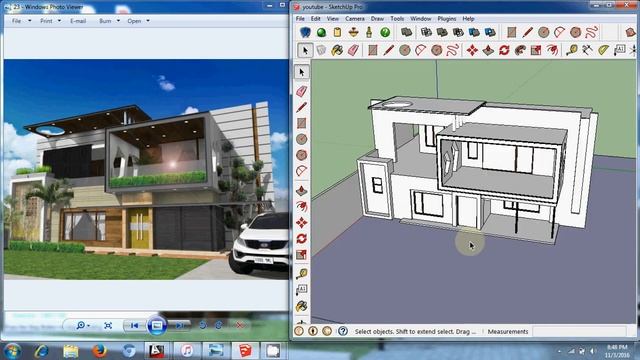Viewport: 640px width, 360px height.
Task: Open the Windows Start button
Action: click(x=12, y=351)
